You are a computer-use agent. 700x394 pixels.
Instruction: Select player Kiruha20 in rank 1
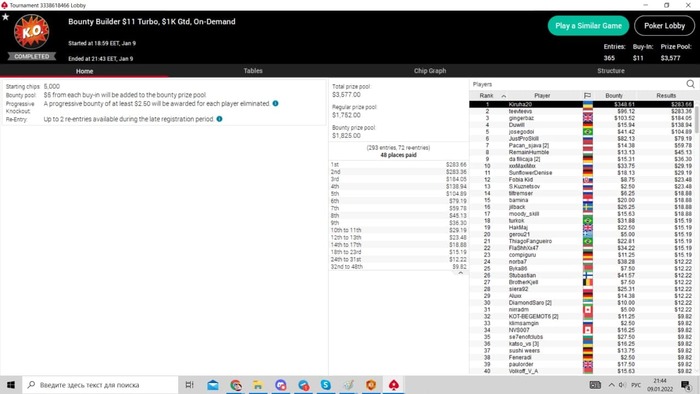point(582,104)
